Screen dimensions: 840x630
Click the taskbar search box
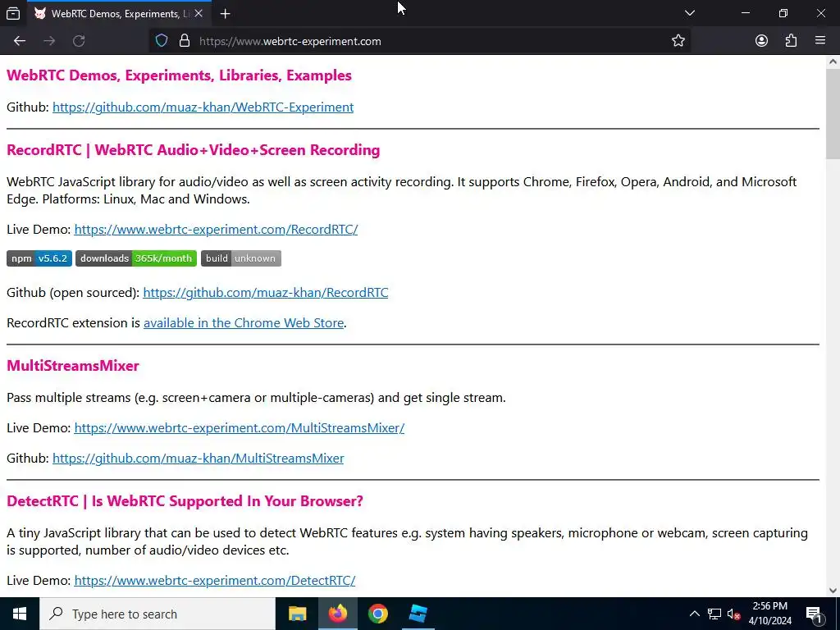(x=157, y=614)
